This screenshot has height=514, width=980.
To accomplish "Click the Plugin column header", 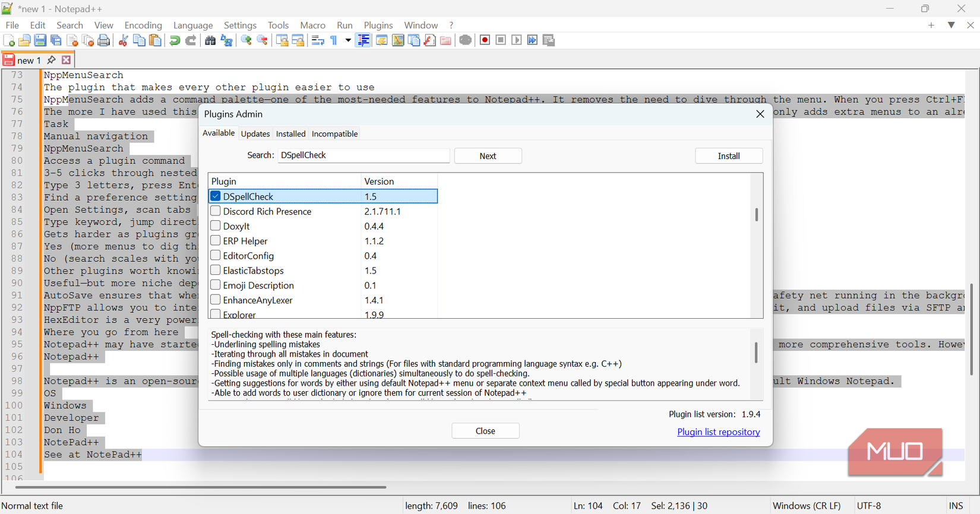I will (284, 181).
